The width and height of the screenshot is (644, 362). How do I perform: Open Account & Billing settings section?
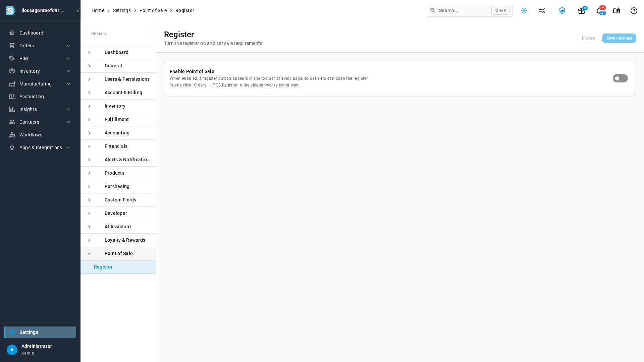pos(118,93)
